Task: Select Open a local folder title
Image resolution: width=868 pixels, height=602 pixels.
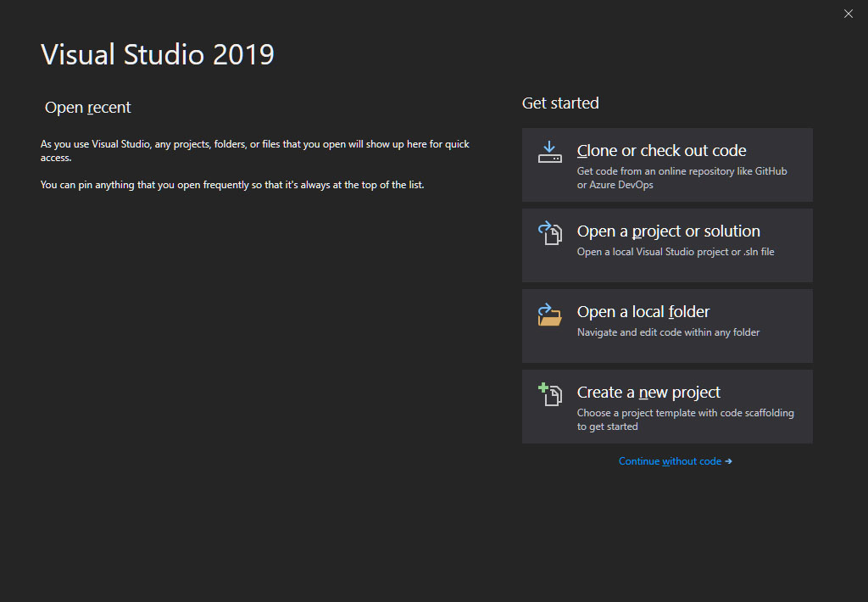Action: [x=643, y=312]
